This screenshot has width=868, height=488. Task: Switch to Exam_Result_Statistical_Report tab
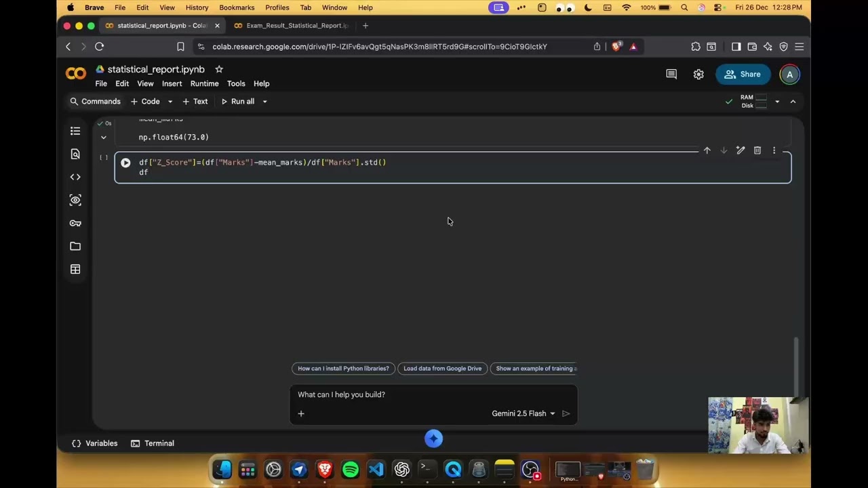292,26
